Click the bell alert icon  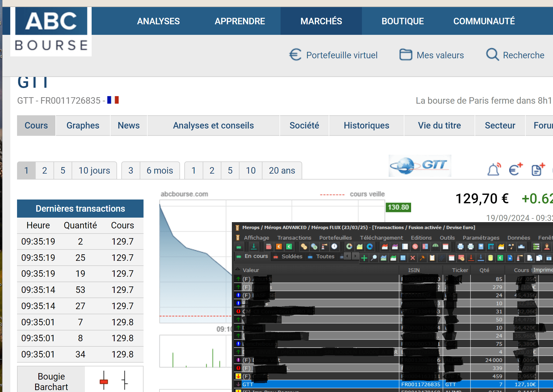(494, 170)
